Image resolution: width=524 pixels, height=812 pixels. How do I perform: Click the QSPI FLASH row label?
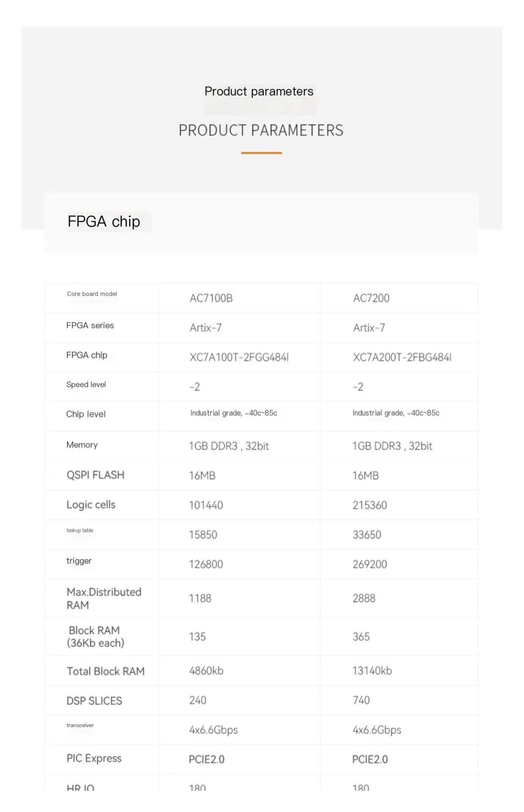click(96, 475)
